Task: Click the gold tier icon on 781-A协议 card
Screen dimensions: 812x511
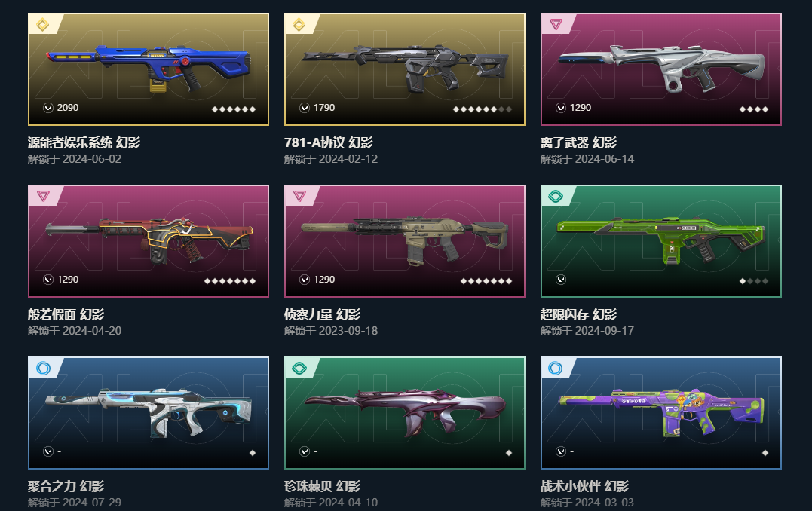Action: click(x=299, y=24)
